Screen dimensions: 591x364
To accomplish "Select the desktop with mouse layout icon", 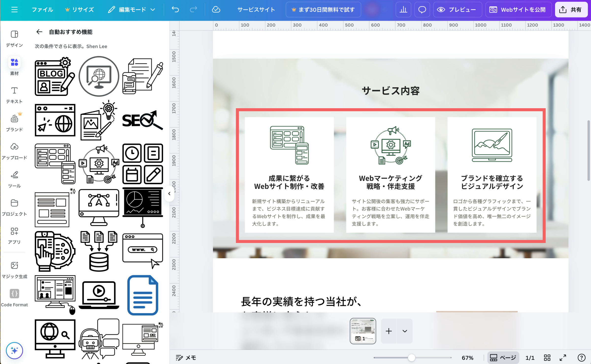I will [x=55, y=295].
